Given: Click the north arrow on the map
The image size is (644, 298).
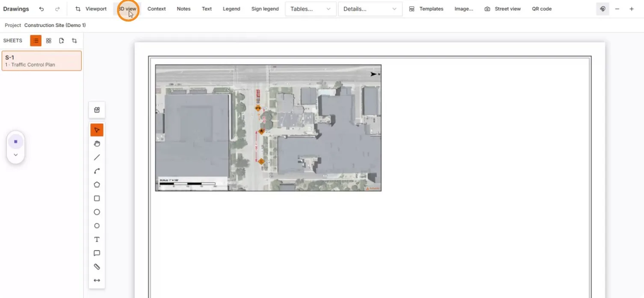Looking at the screenshot, I should (375, 74).
